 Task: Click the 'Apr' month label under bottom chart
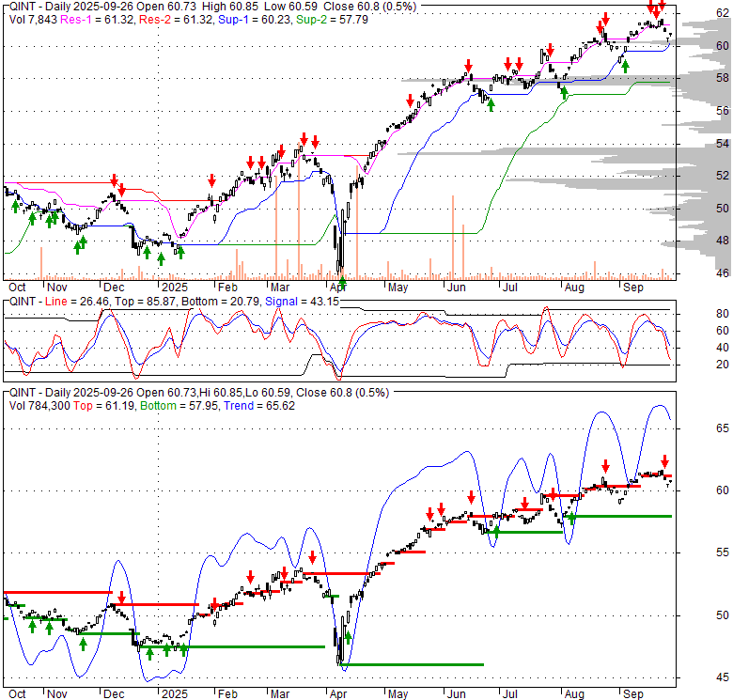click(x=338, y=694)
